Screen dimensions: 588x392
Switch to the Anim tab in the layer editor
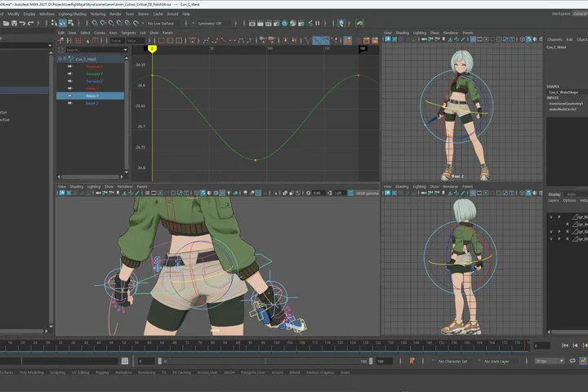571,194
